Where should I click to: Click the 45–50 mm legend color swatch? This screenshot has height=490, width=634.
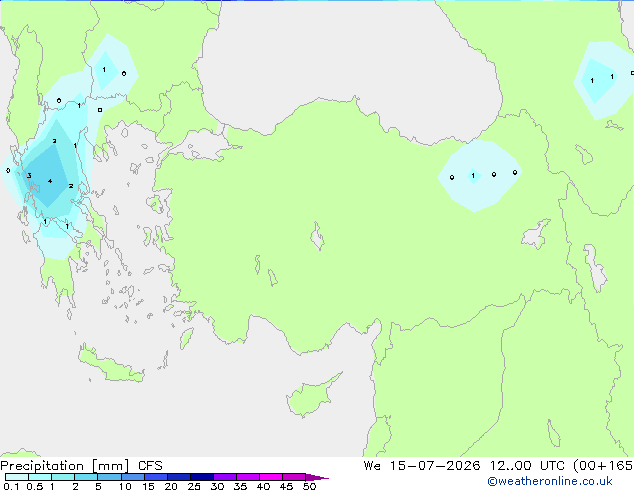click(x=294, y=477)
